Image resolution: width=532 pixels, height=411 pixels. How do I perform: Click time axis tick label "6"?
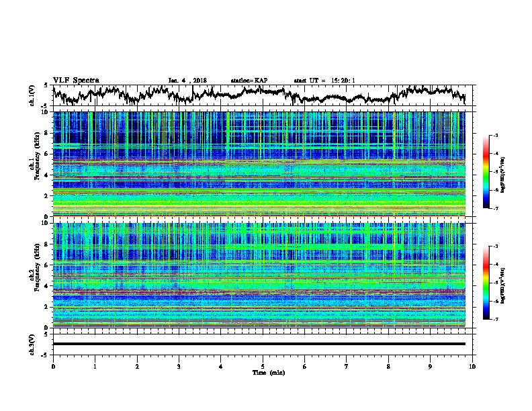(305, 367)
